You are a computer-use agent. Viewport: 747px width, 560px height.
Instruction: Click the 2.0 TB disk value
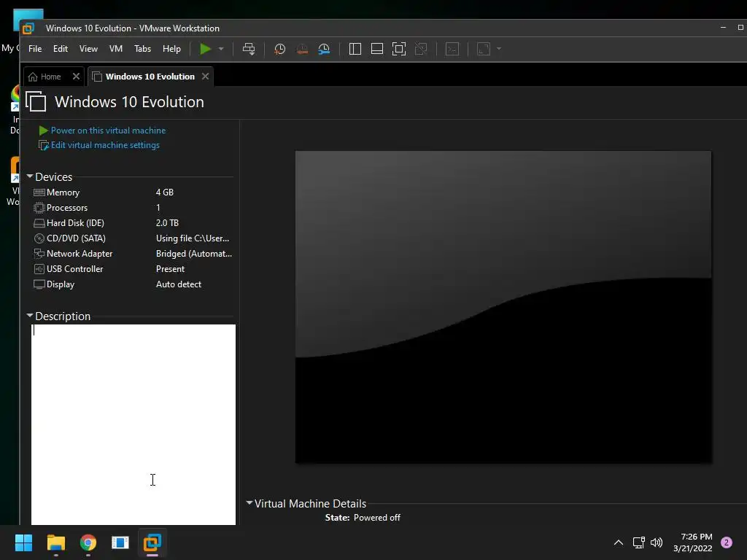(x=167, y=223)
